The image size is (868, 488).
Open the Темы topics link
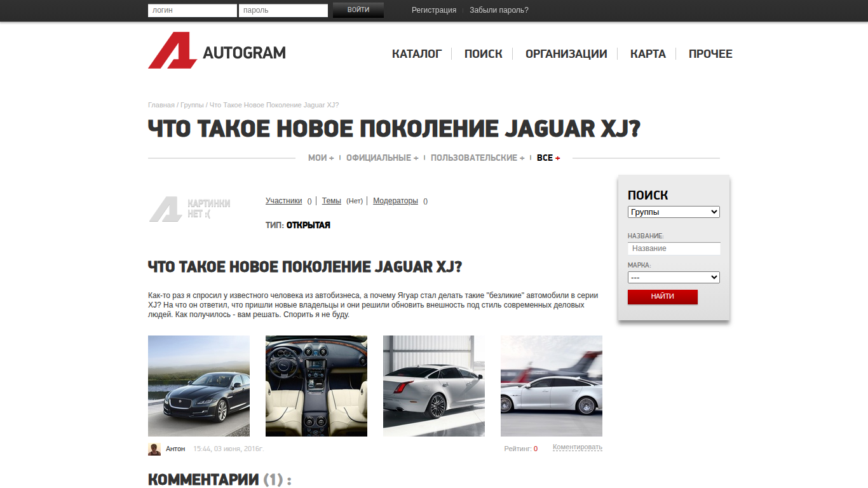tap(332, 201)
